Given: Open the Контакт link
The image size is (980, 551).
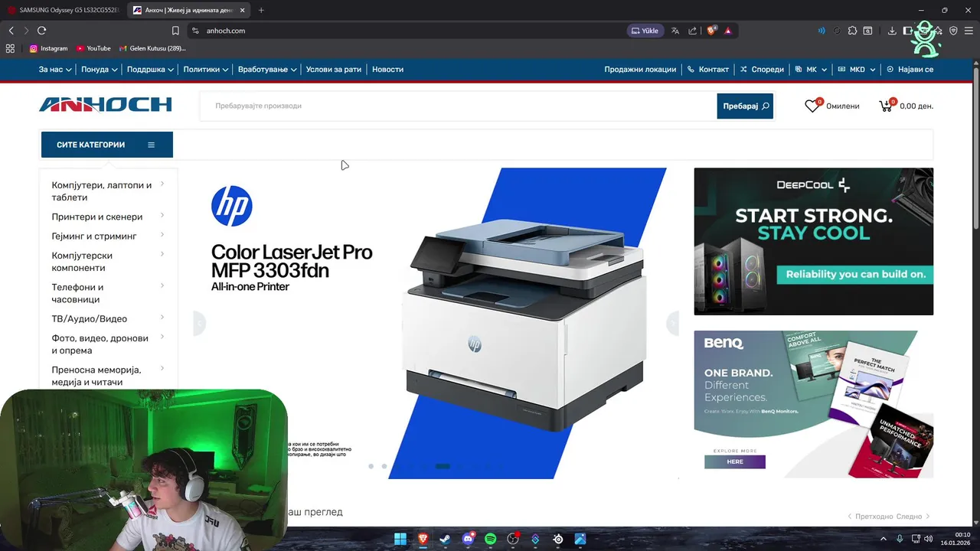Looking at the screenshot, I should (708, 69).
